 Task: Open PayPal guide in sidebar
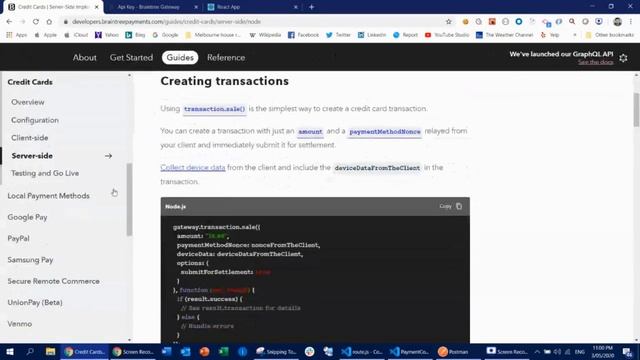[x=18, y=238]
